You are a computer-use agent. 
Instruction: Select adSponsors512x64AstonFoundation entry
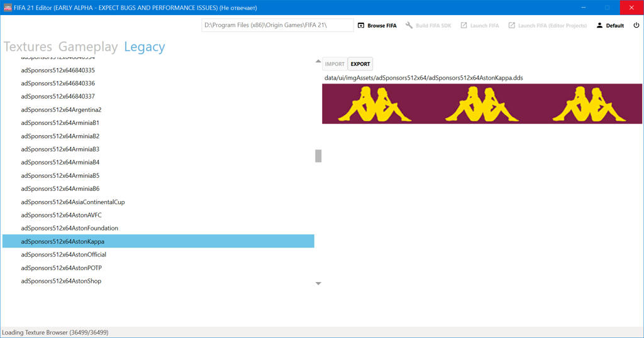click(x=69, y=228)
